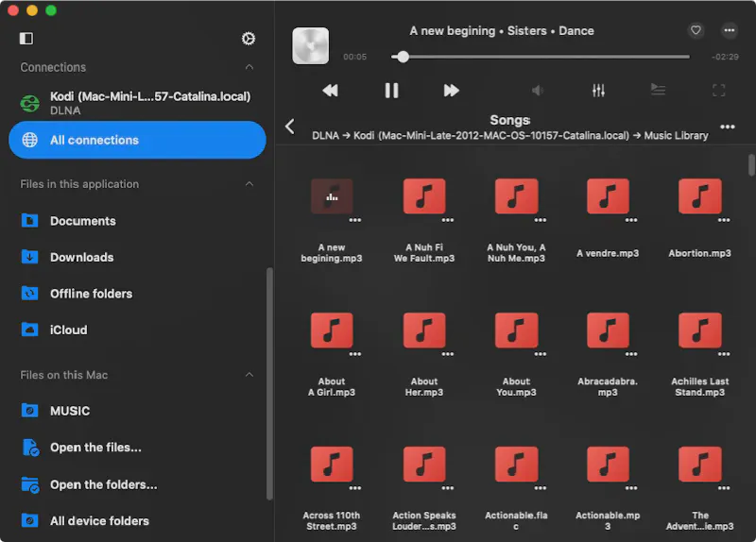
Task: Mark song as favorite with heart
Action: (696, 30)
